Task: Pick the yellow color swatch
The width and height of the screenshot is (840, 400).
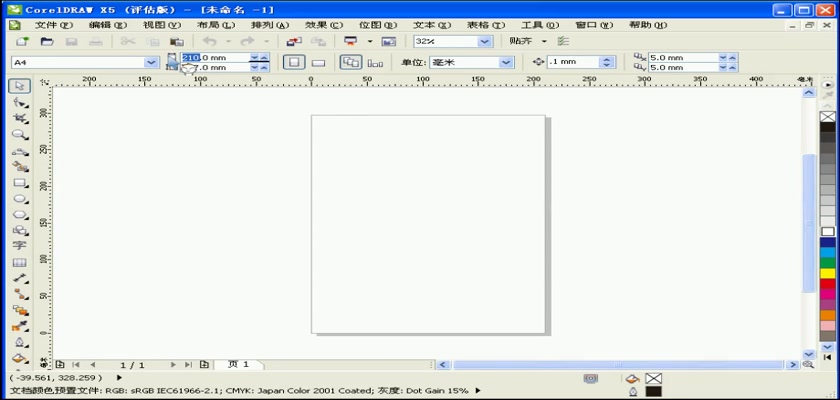Action: tap(828, 274)
